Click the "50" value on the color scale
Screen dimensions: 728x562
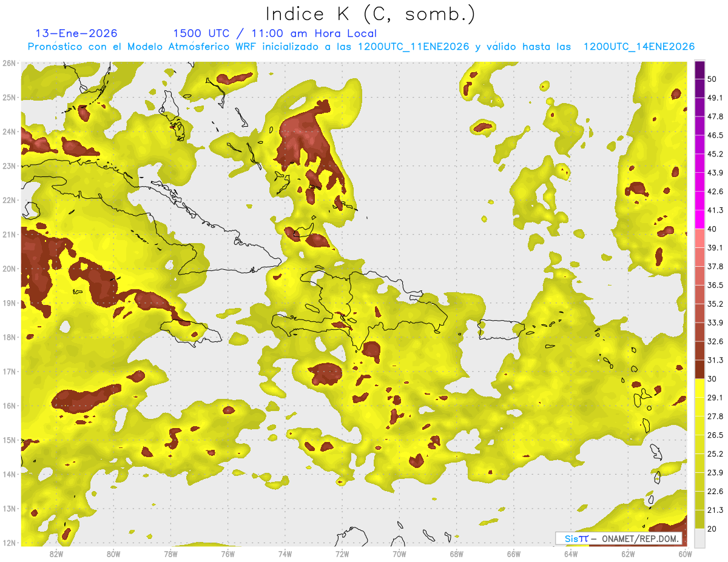click(x=713, y=79)
